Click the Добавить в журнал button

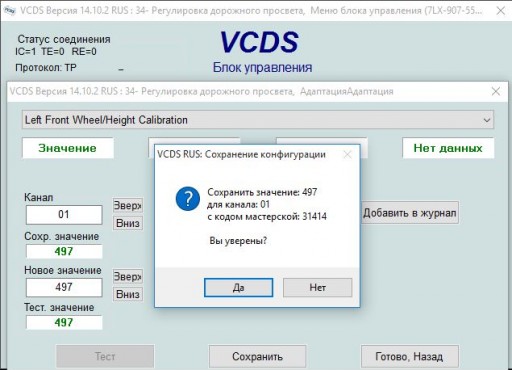(x=410, y=212)
